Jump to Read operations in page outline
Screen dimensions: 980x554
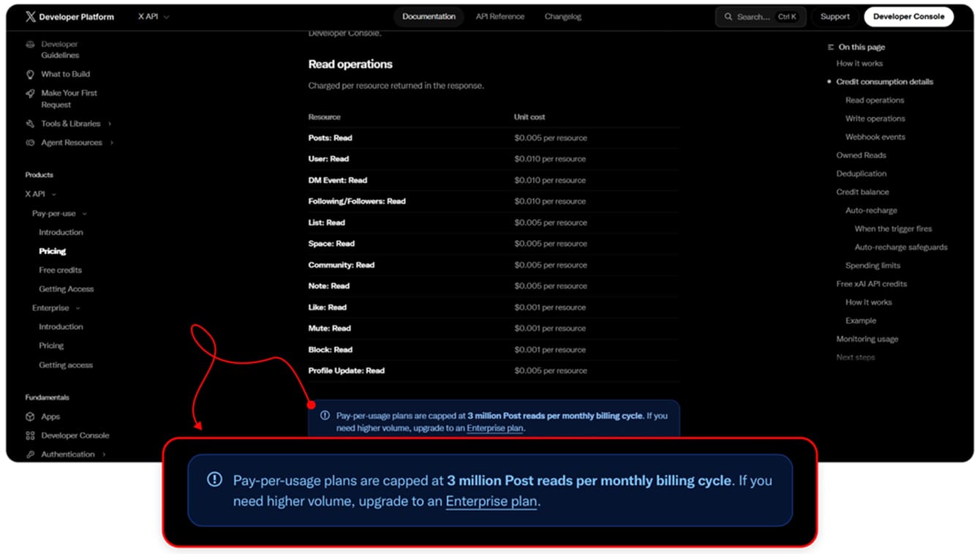[875, 101]
